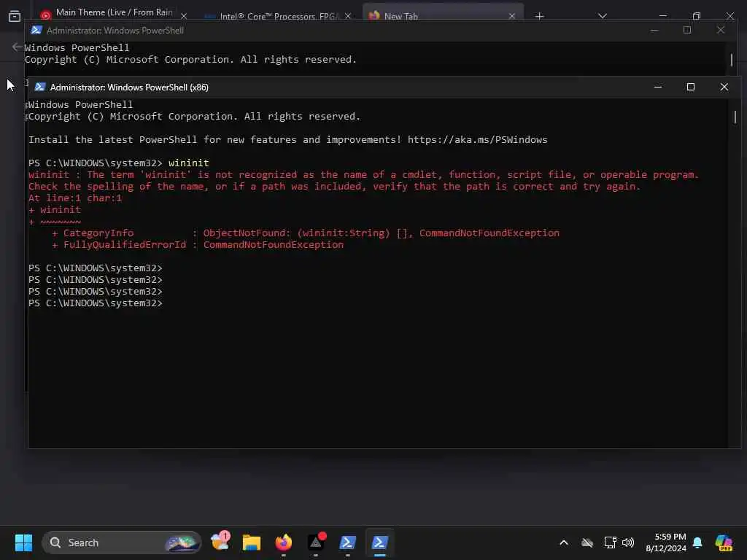Click the last PS C:\WINDOWS\system32> prompt
Image resolution: width=747 pixels, height=560 pixels.
tap(96, 303)
